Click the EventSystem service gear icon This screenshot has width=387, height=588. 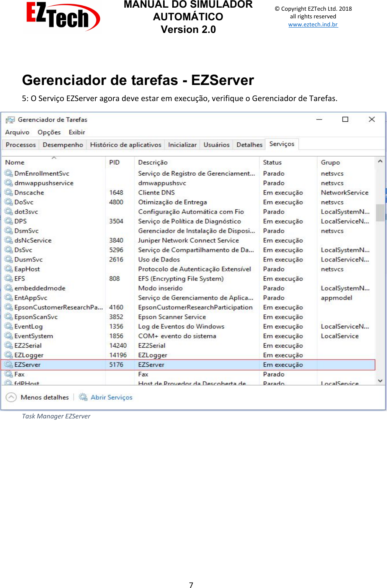[x=8, y=336]
